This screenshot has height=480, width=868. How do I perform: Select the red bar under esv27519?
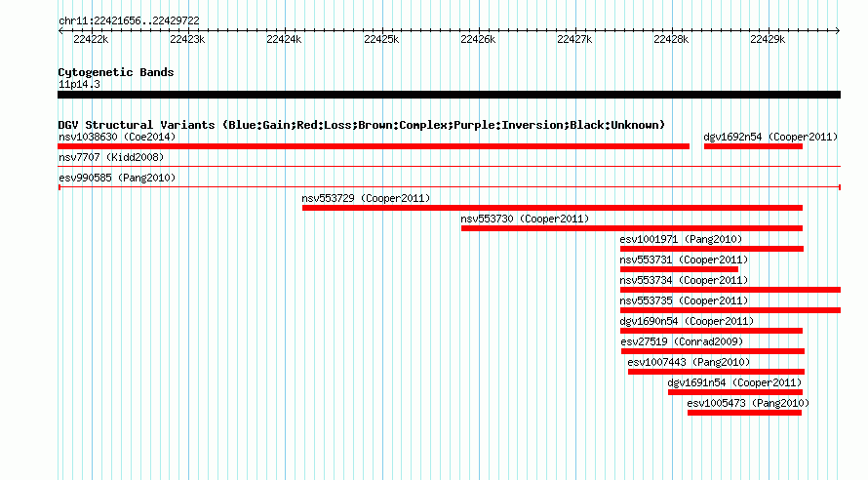point(713,351)
